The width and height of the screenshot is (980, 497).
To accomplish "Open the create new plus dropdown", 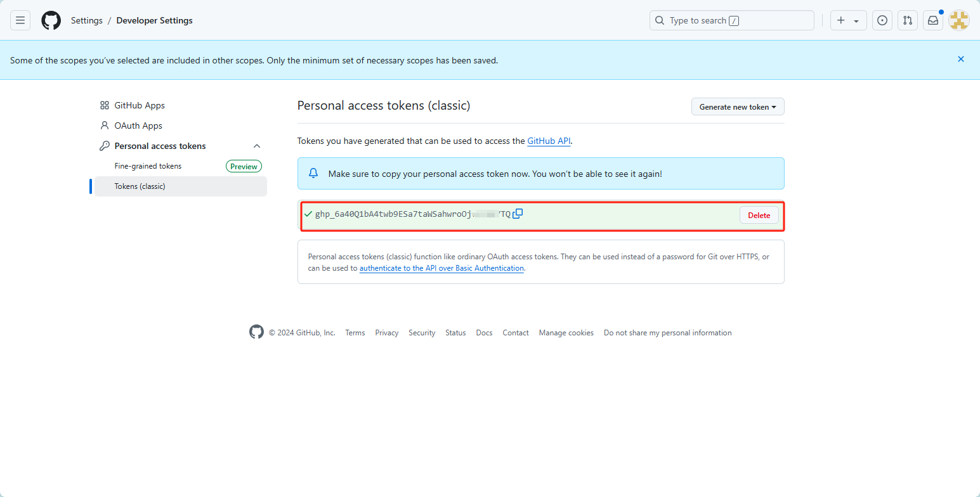I will tap(848, 20).
